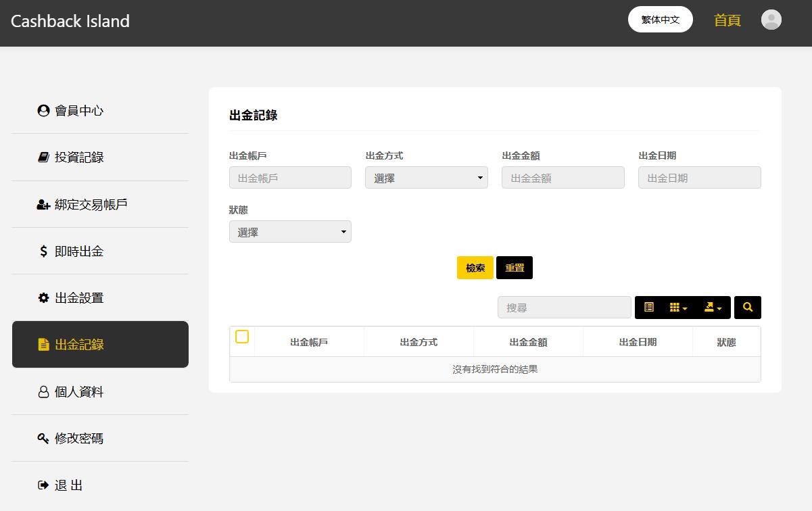Go to 投資記錄 menu item
This screenshot has width=812, height=511.
(x=100, y=157)
